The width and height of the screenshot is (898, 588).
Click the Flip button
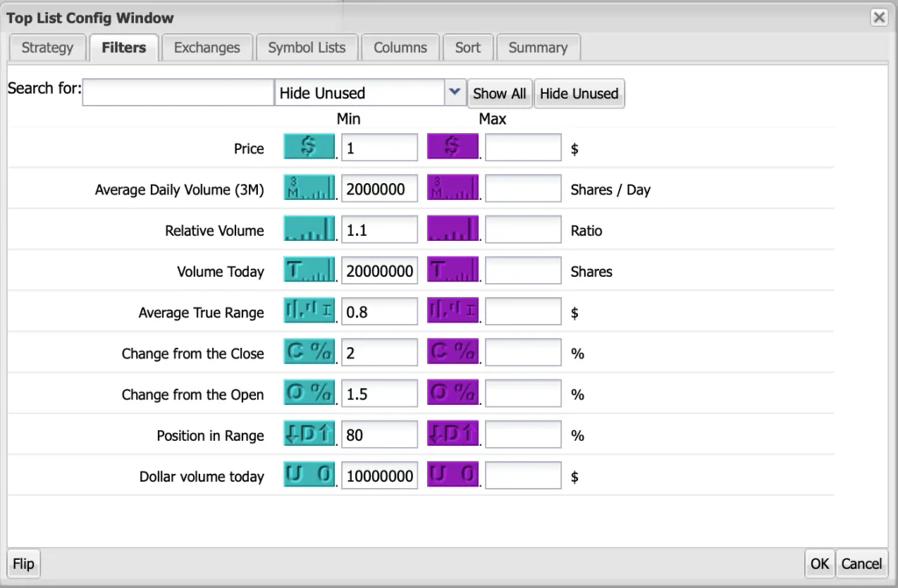24,563
